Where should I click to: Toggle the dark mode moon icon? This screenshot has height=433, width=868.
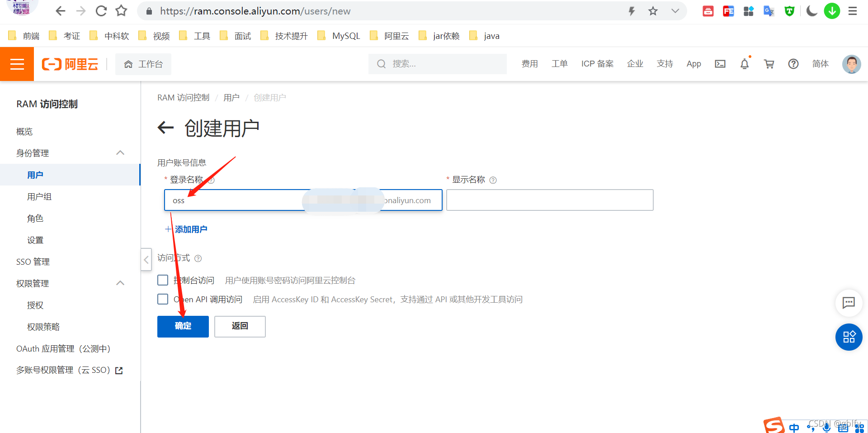[811, 11]
